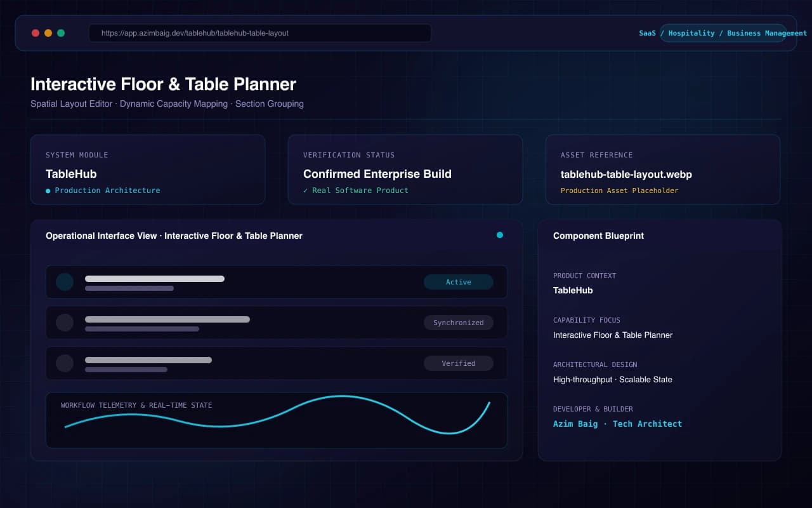Select the TableHub system module title

pyautogui.click(x=71, y=173)
